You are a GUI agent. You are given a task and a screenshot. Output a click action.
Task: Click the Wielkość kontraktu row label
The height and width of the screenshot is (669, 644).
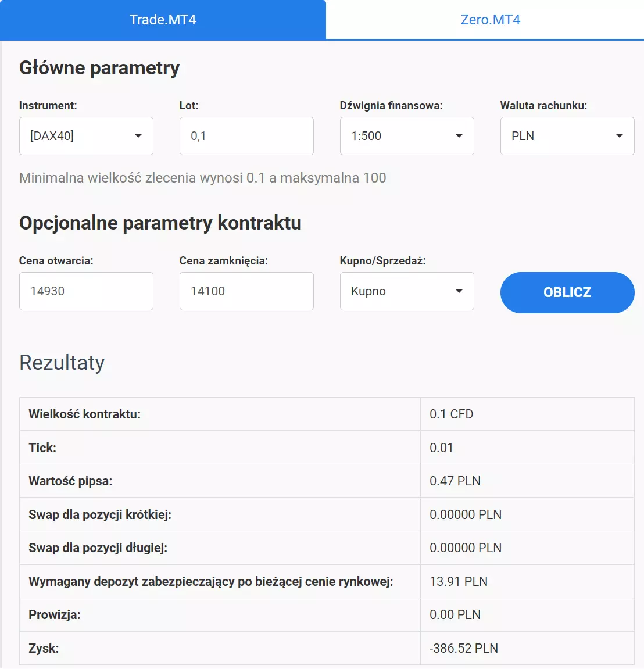tap(84, 414)
